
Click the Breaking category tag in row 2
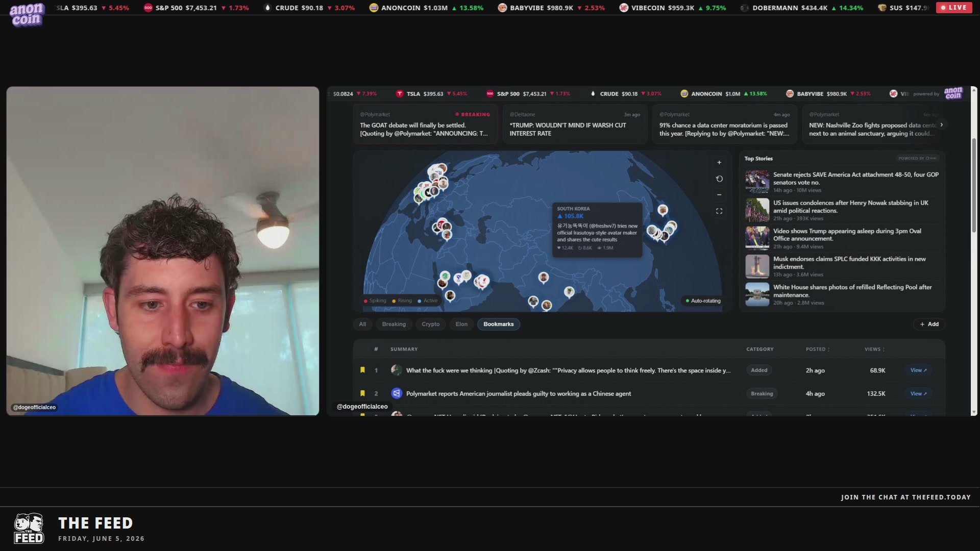click(x=762, y=393)
